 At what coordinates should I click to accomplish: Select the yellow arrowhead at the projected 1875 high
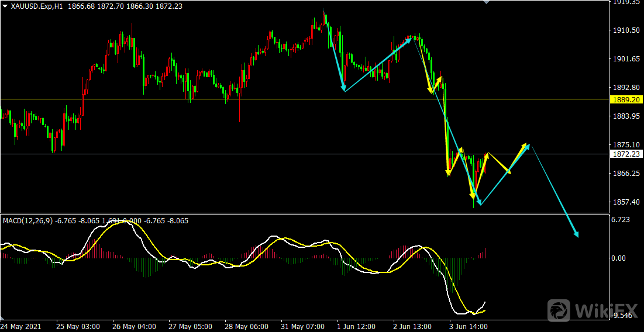[x=525, y=145]
